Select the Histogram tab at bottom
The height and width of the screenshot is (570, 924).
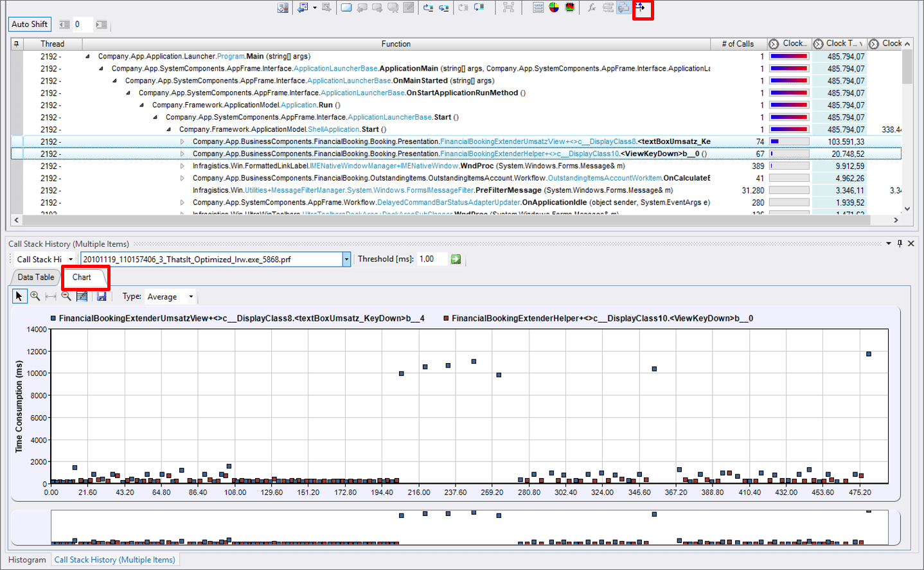pyautogui.click(x=26, y=559)
